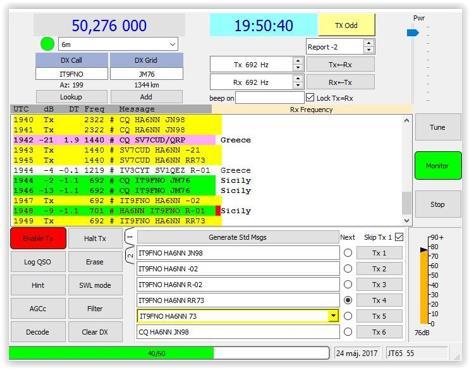Click the IT9FNO HA6NN R-02 message field
The width and height of the screenshot is (470, 369).
click(238, 284)
